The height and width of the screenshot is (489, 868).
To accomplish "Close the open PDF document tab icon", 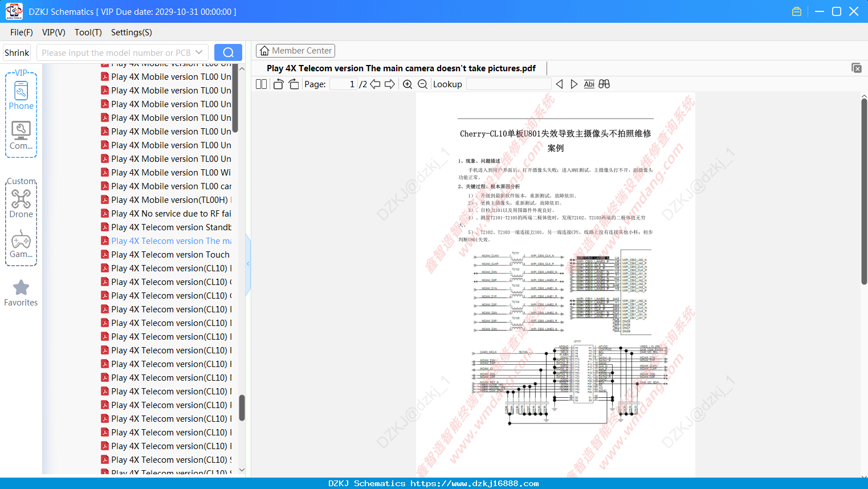I will point(857,68).
